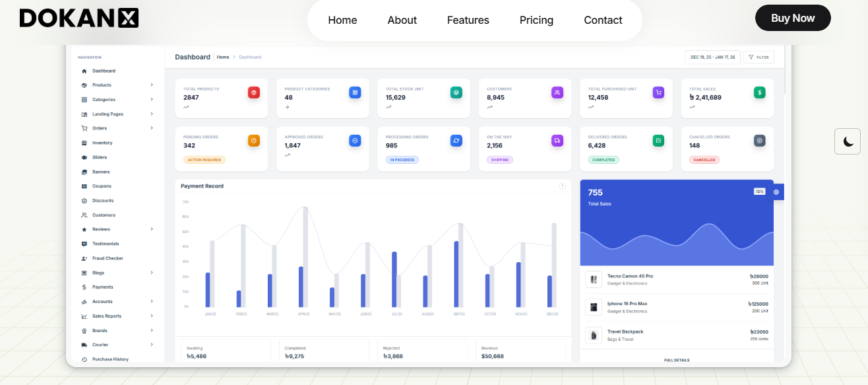Click the settings gear on the Total Sales card
The height and width of the screenshot is (385, 868).
[x=776, y=192]
